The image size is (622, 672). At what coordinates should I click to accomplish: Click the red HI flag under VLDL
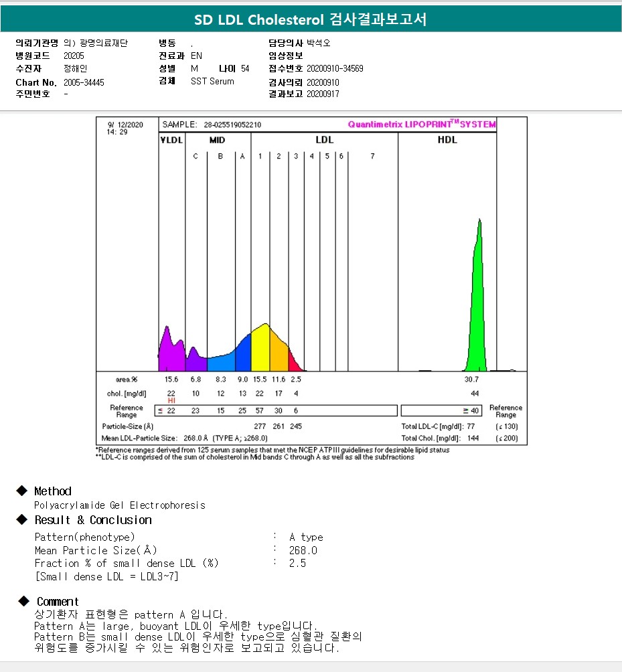pyautogui.click(x=171, y=400)
